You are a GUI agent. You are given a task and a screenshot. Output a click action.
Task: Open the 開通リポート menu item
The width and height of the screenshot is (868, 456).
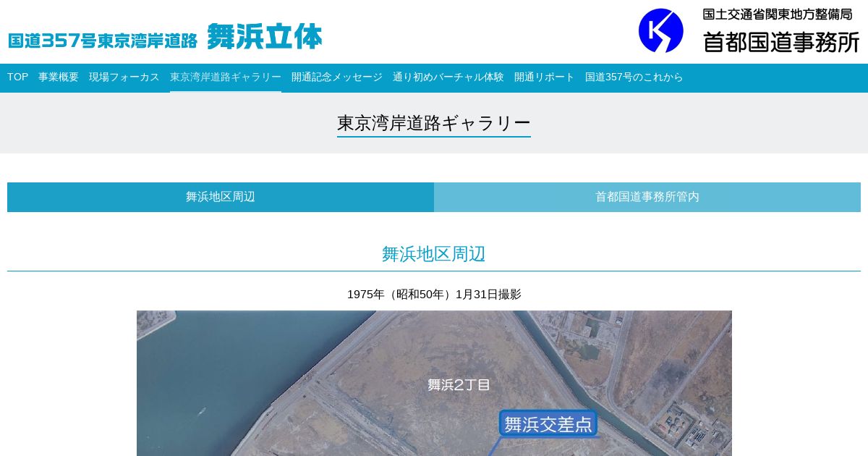[x=545, y=77]
